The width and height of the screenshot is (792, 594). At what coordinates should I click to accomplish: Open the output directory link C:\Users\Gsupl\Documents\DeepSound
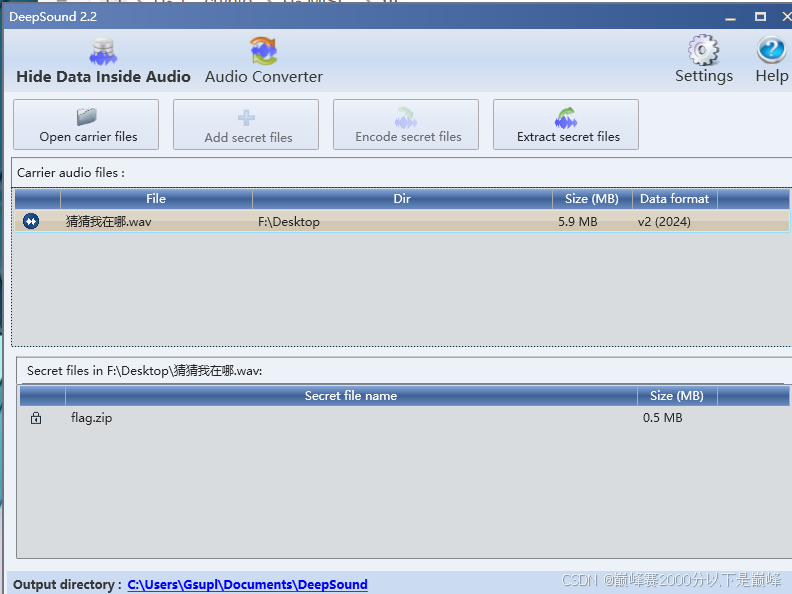[248, 584]
